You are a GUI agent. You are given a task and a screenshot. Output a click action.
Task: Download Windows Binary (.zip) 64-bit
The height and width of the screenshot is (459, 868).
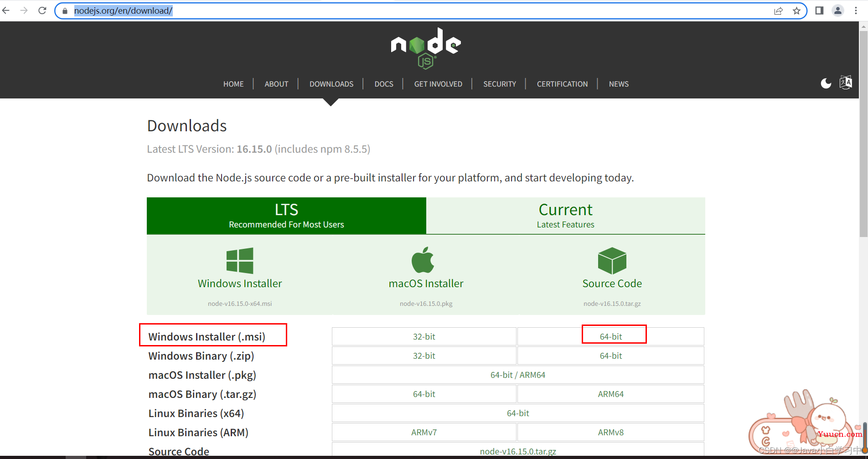coord(611,356)
